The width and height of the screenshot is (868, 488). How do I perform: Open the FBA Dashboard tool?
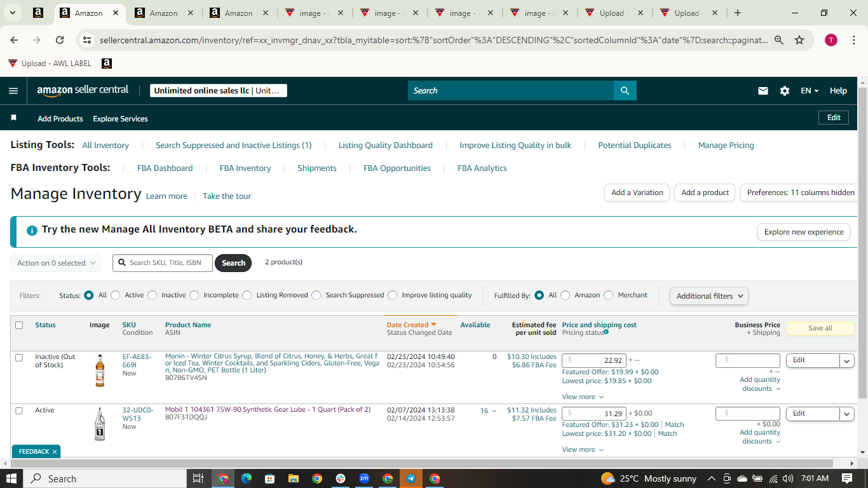pos(165,168)
